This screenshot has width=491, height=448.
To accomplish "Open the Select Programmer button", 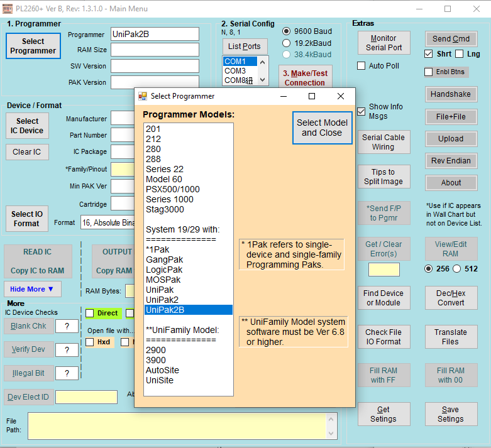I will click(x=33, y=46).
